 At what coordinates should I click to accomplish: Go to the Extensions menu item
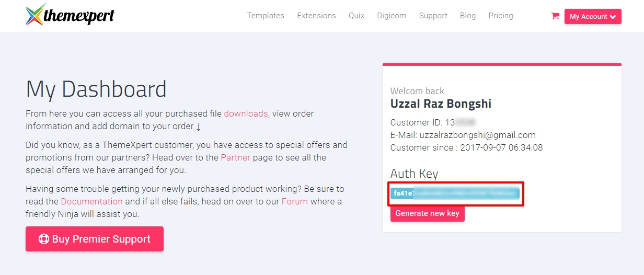(316, 16)
